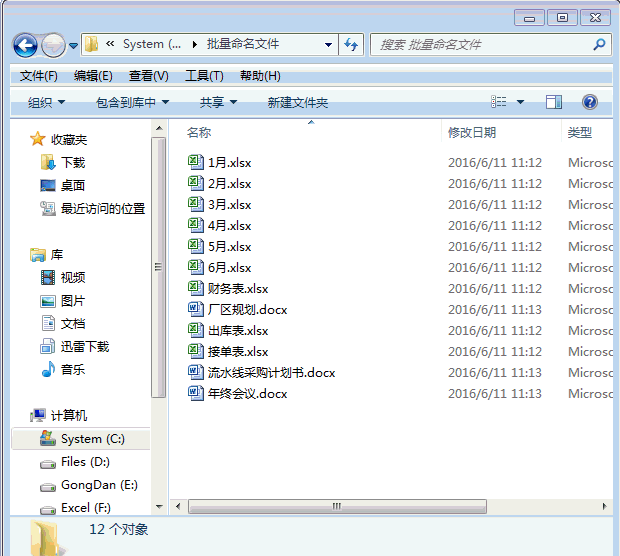Open recent pages dropdown beside Forward arrow
620x556 pixels.
click(74, 46)
